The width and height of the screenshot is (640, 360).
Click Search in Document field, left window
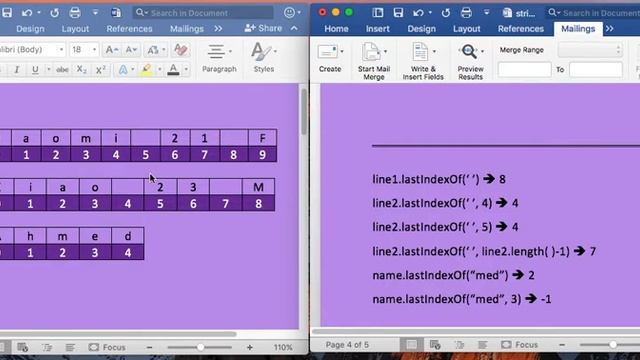pos(203,13)
